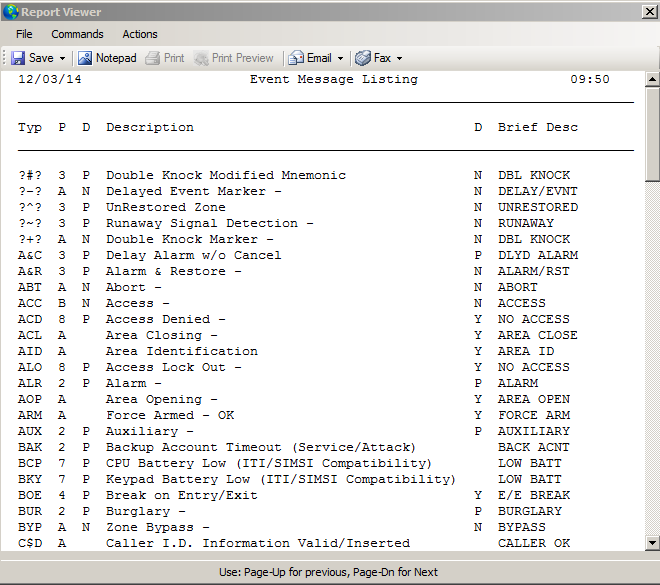Click 'Force Armed - OK' description

(170, 415)
